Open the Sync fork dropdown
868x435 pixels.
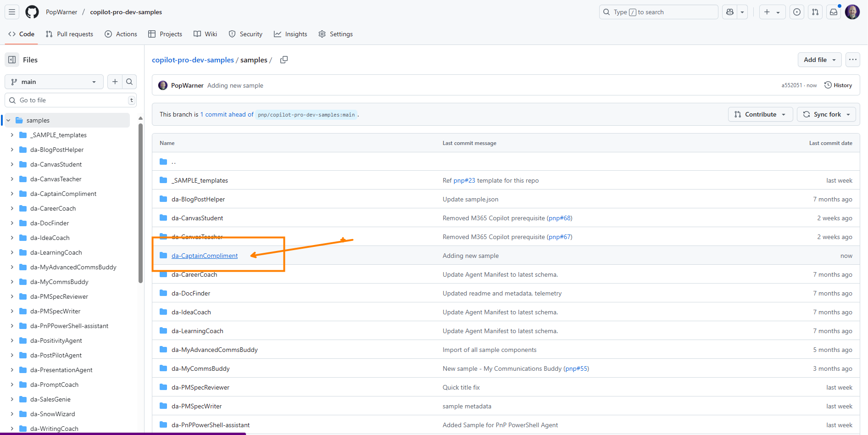[x=827, y=114]
